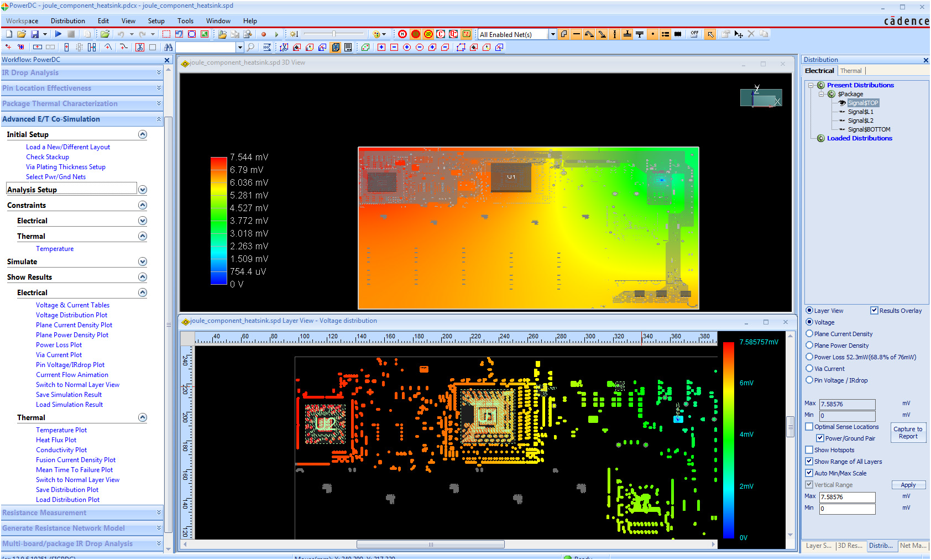Click the arrow pointer select icon
This screenshot has height=560, width=931.
click(x=710, y=34)
